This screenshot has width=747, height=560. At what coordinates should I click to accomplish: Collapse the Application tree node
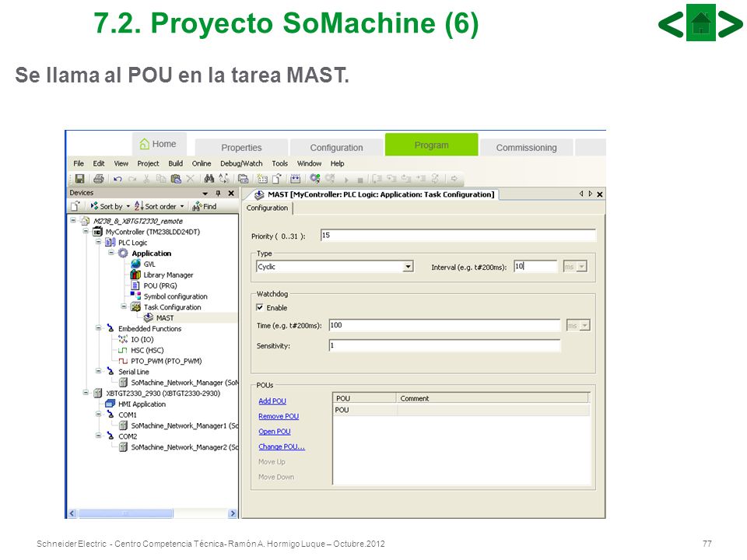(111, 253)
